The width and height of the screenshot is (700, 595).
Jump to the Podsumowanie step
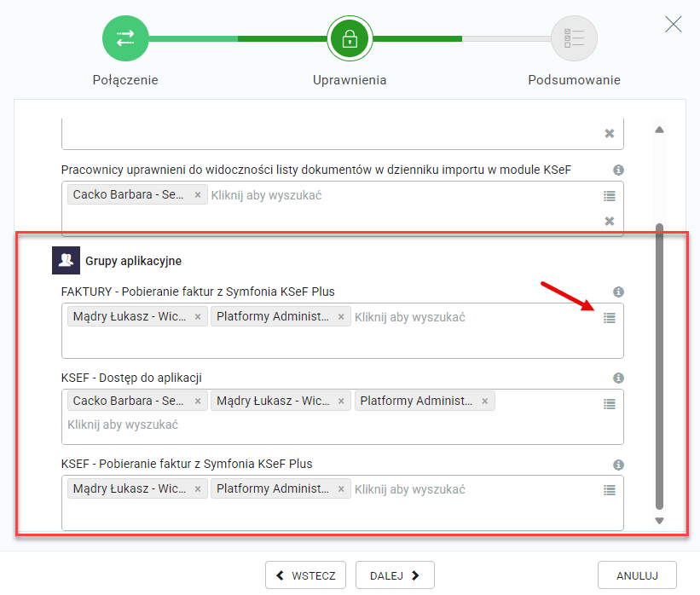click(574, 38)
